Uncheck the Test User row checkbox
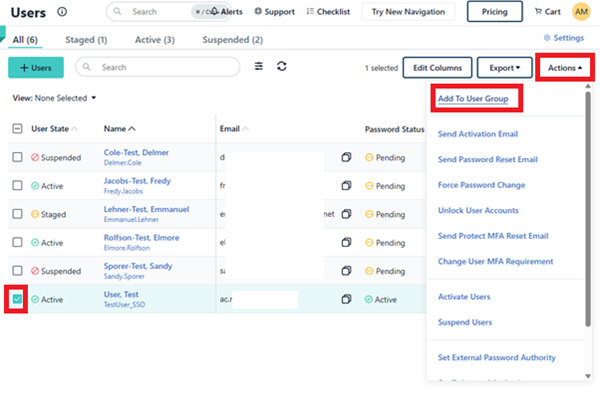Image resolution: width=600 pixels, height=420 pixels. pyautogui.click(x=18, y=299)
